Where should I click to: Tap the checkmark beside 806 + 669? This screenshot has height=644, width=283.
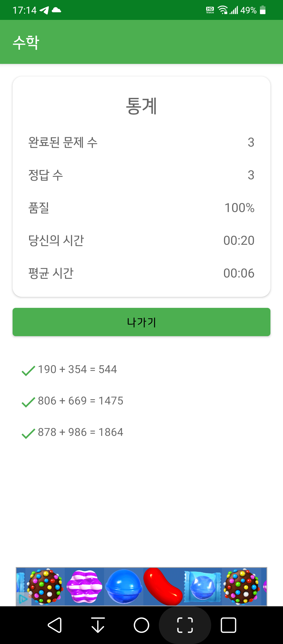click(28, 402)
